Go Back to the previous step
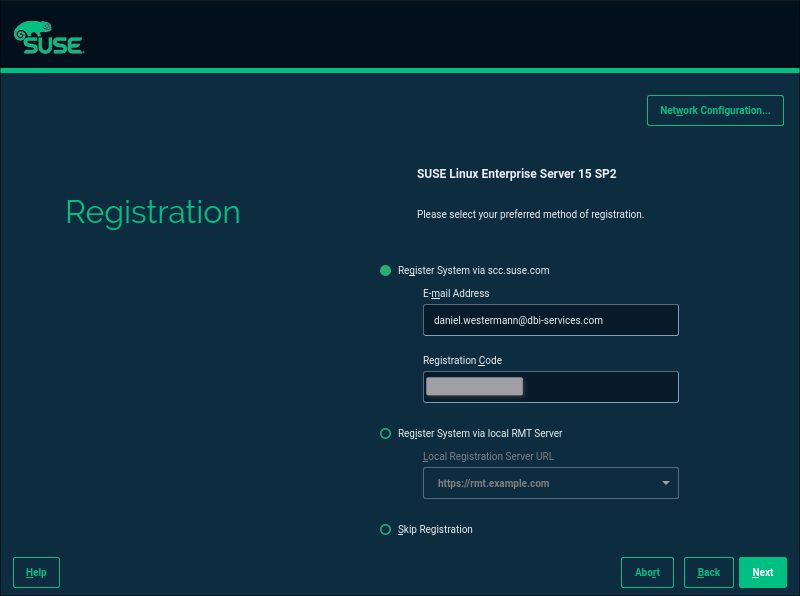The width and height of the screenshot is (800, 596). tap(709, 573)
